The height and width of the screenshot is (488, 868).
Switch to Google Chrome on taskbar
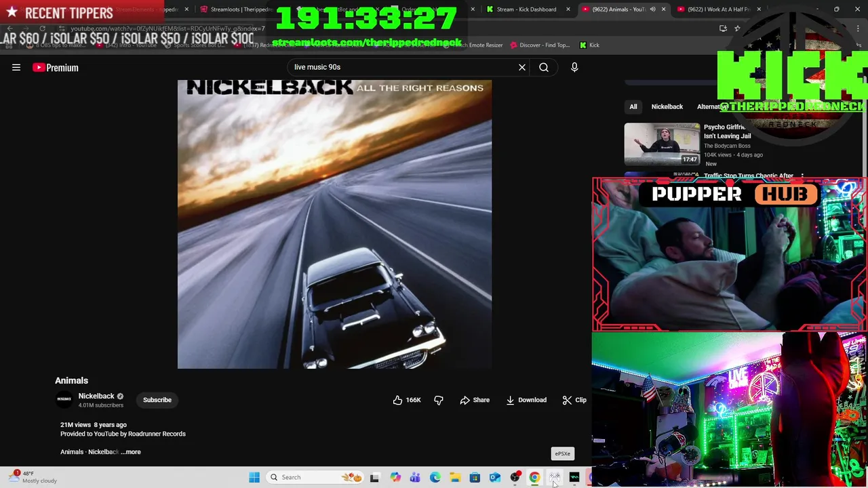coord(534,477)
